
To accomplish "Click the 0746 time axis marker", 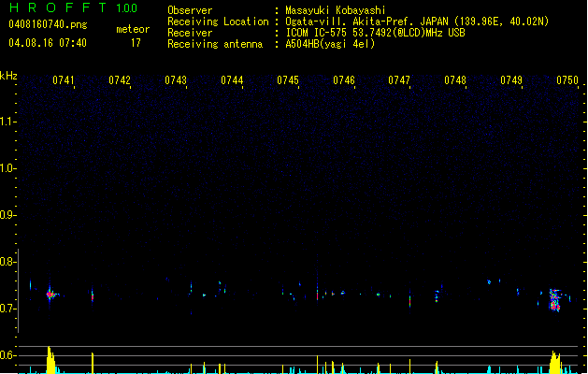I will 344,80.
